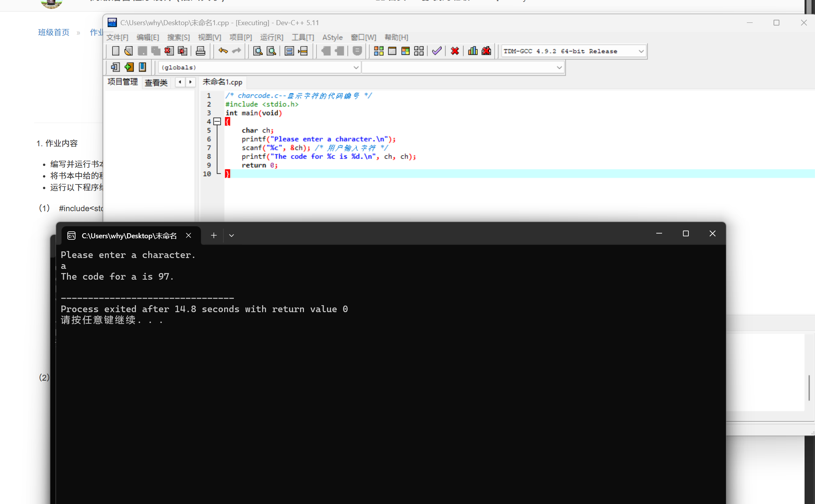Viewport: 815px width, 504px height.
Task: Click the Syntax check checkmark icon
Action: [437, 51]
